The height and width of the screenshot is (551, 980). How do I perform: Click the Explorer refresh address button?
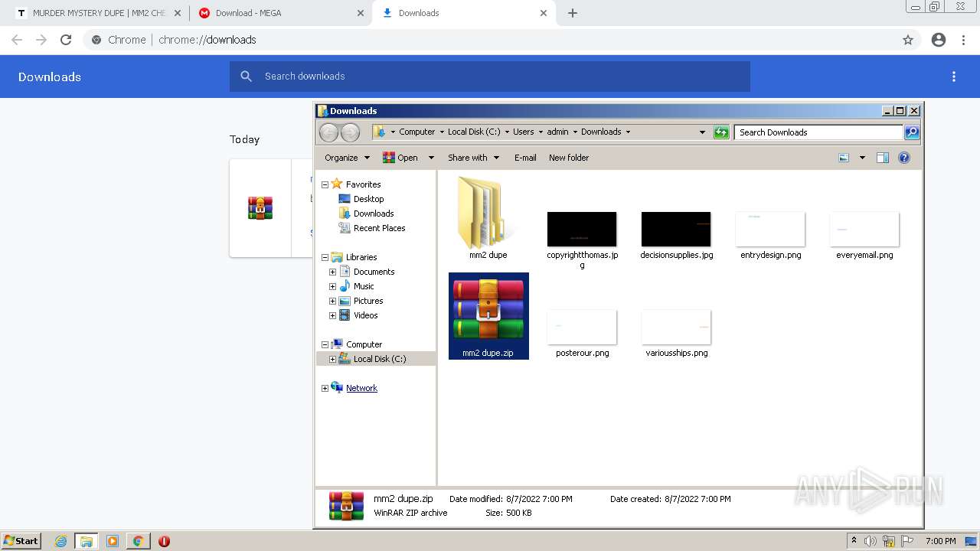[x=721, y=132]
